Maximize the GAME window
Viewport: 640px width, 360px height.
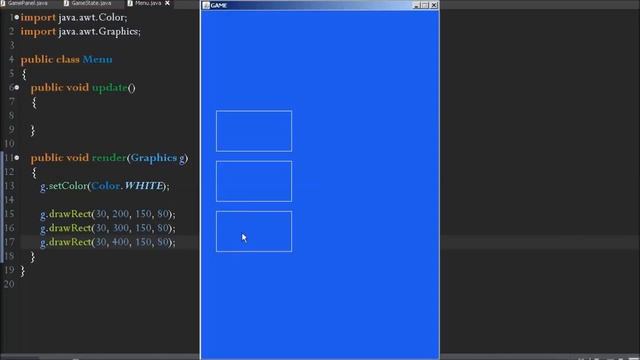point(424,5)
